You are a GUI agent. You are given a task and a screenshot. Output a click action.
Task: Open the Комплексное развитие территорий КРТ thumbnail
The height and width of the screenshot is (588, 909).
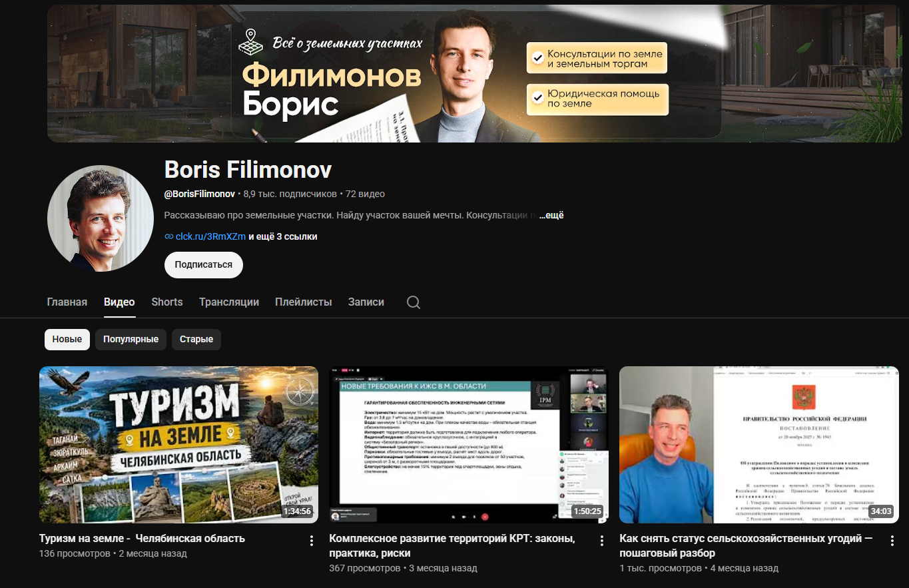pyautogui.click(x=469, y=445)
